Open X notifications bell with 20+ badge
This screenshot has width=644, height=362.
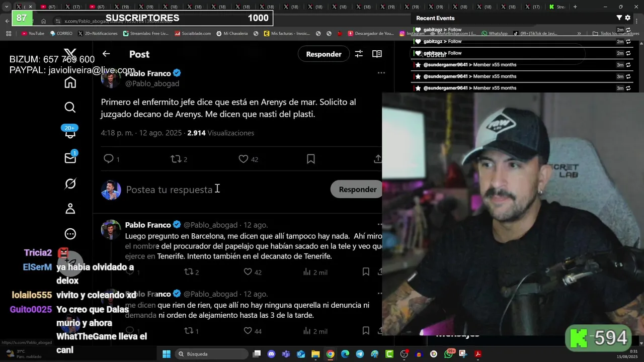(x=70, y=132)
